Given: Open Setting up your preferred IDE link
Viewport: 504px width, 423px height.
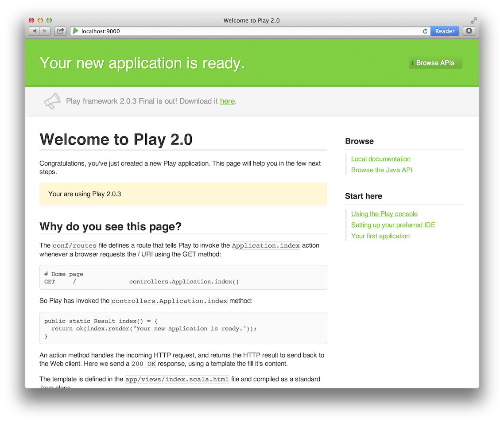Looking at the screenshot, I should pos(393,225).
